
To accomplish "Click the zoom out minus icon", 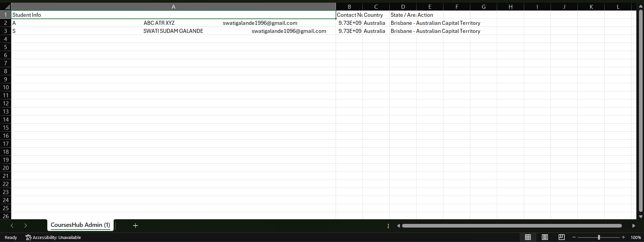I will point(574,237).
